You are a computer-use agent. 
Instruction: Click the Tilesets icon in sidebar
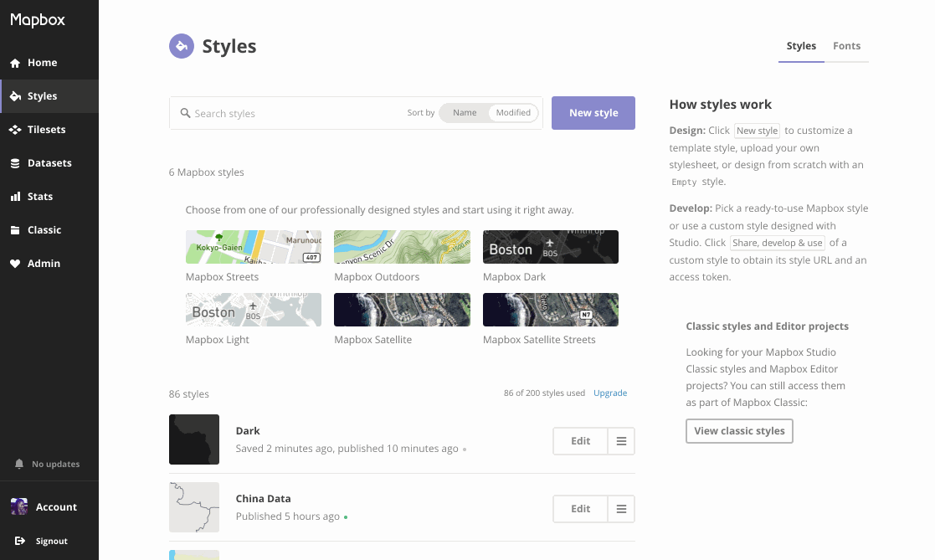[15, 130]
